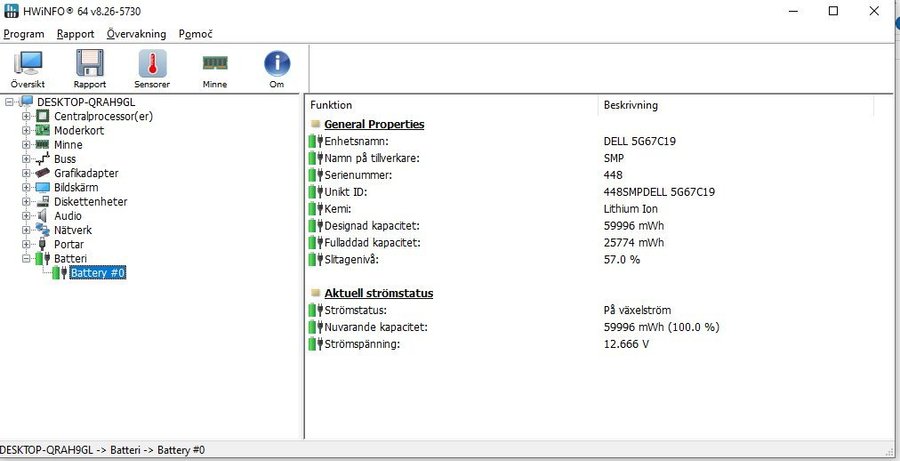Expand the Nätverk tree node

(26, 230)
